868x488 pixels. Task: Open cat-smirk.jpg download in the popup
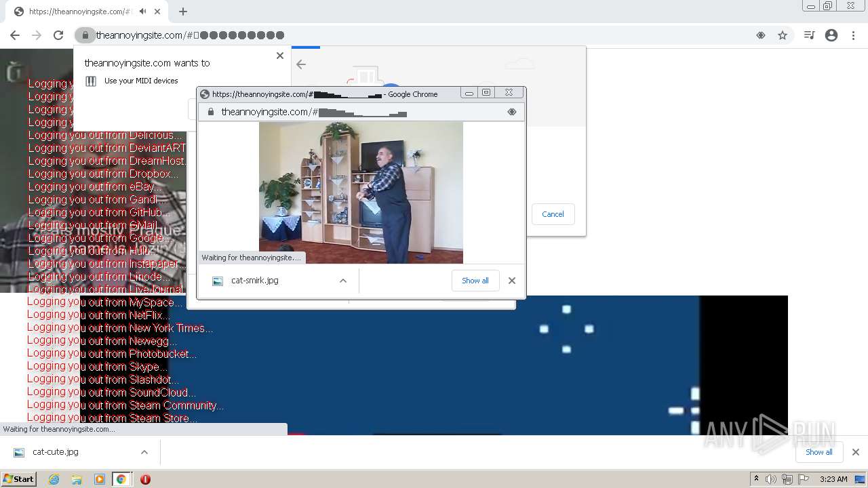click(x=254, y=281)
